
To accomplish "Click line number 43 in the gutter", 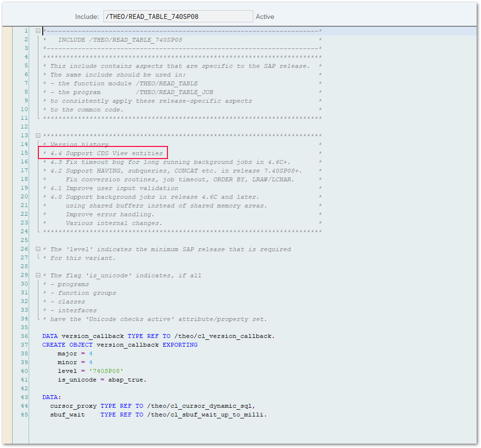I will (x=25, y=397).
